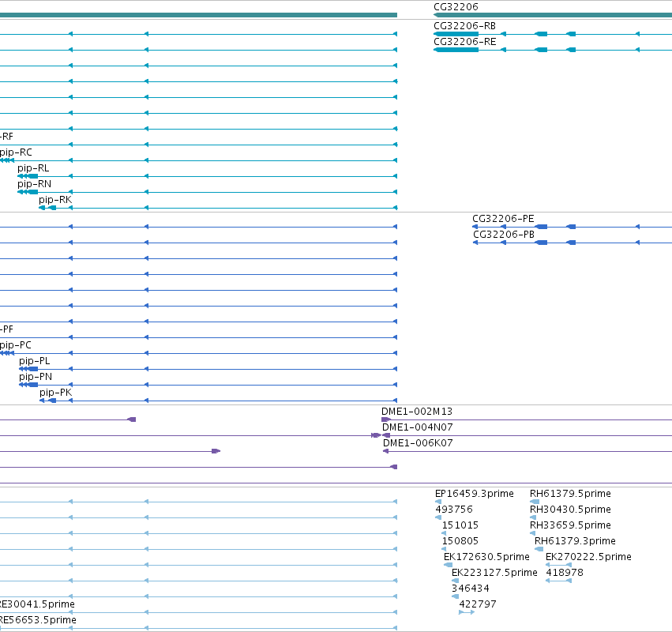The image size is (672, 632).
Task: Select the pip-PL protein label
Action: tap(34, 361)
